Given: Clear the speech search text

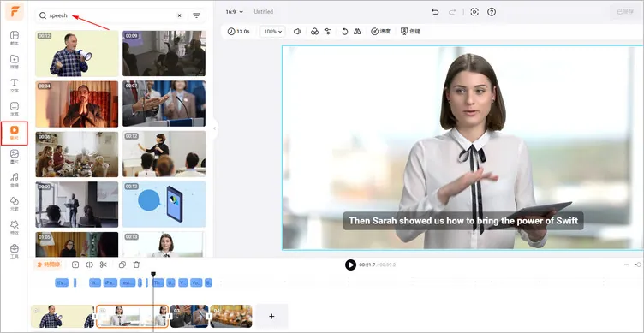Looking at the screenshot, I should tap(179, 15).
